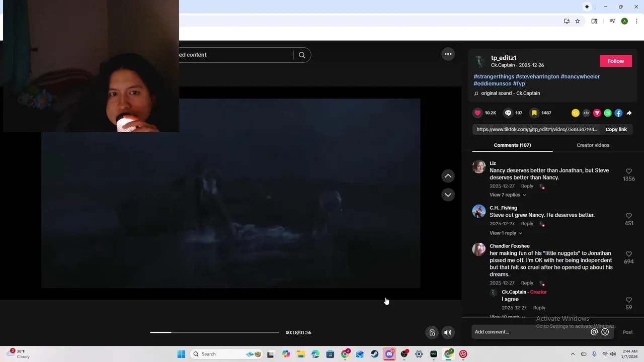Click the yellow repost icon

click(x=576, y=113)
